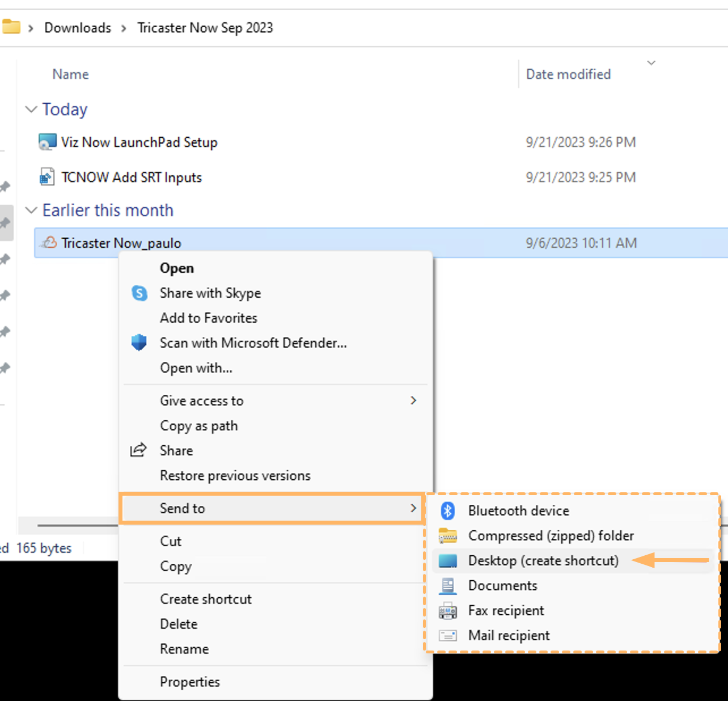Image resolution: width=728 pixels, height=701 pixels.
Task: Select the TCNOW Add SRT Inputs file name
Action: 132,178
